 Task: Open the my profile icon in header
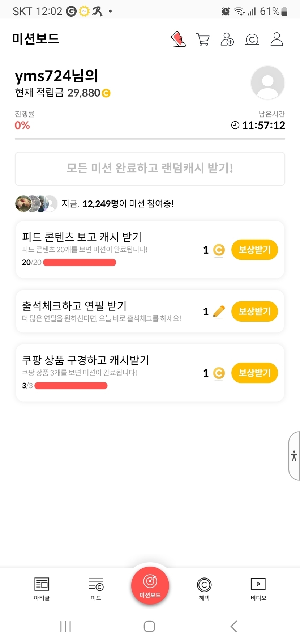click(277, 39)
